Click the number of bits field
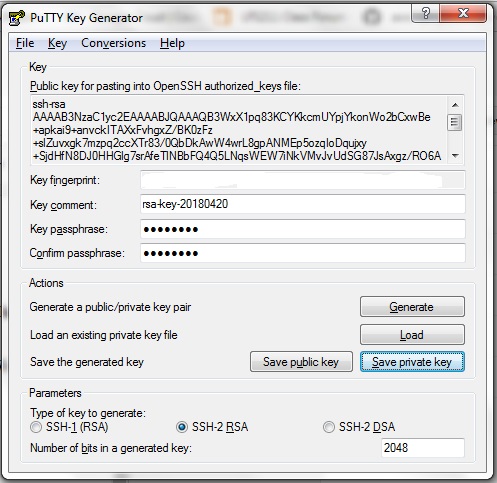Screen dimensions: 497x483 click(x=423, y=448)
